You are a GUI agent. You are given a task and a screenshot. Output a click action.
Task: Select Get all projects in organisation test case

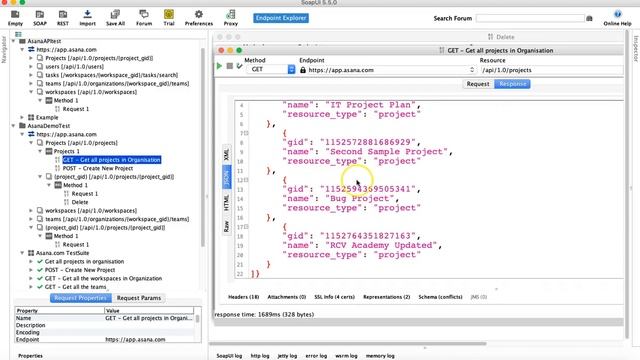(84, 261)
